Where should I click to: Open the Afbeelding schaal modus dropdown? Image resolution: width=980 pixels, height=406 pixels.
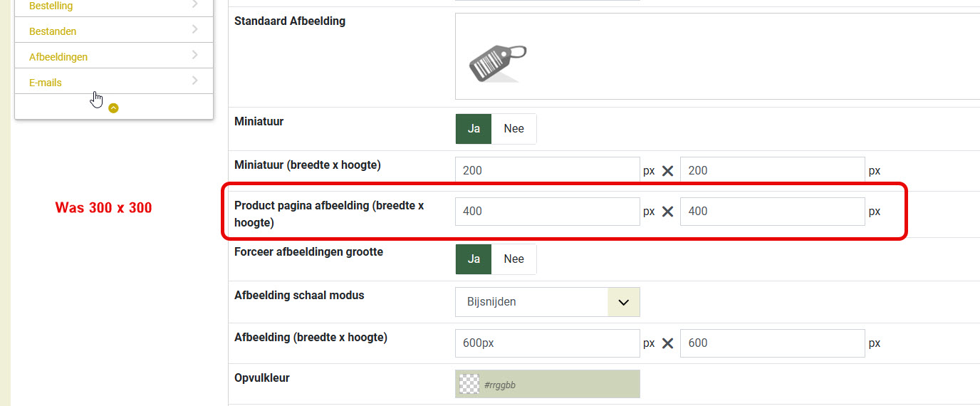pos(548,302)
